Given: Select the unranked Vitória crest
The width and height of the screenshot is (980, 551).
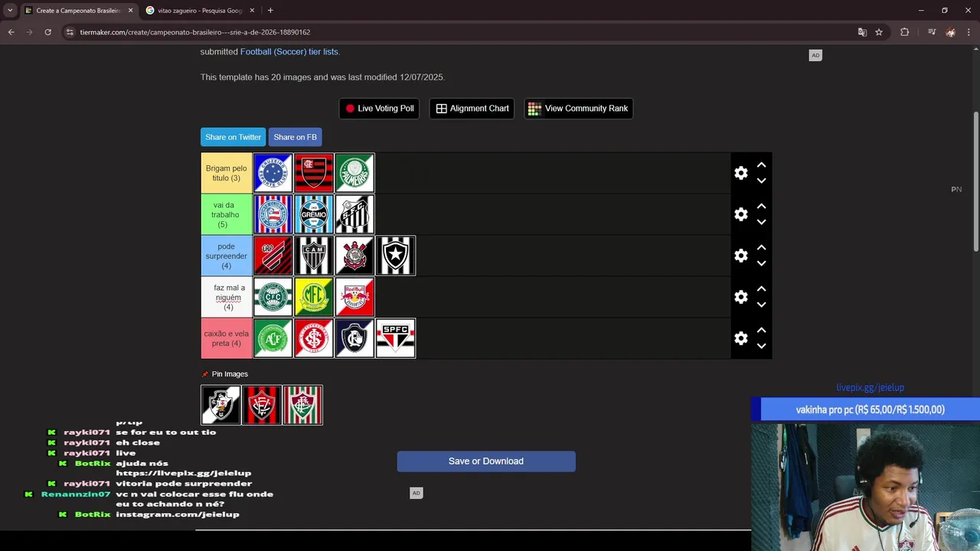Looking at the screenshot, I should pyautogui.click(x=262, y=405).
